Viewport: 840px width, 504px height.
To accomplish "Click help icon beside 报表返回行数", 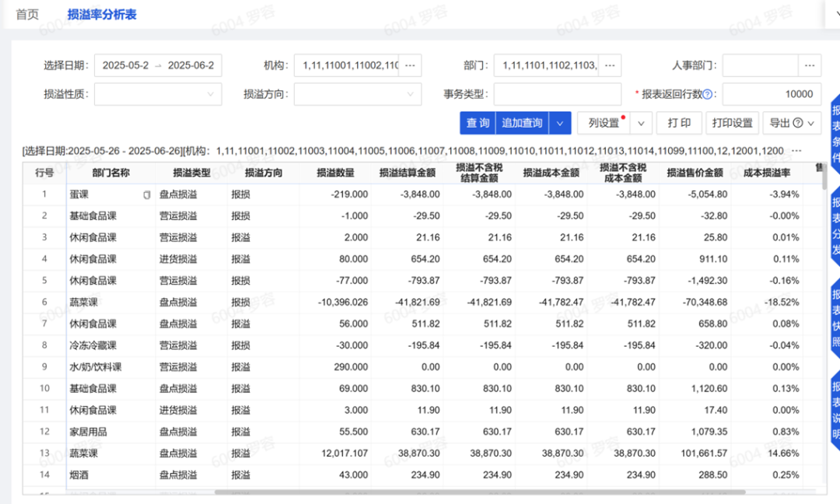I will tap(708, 94).
